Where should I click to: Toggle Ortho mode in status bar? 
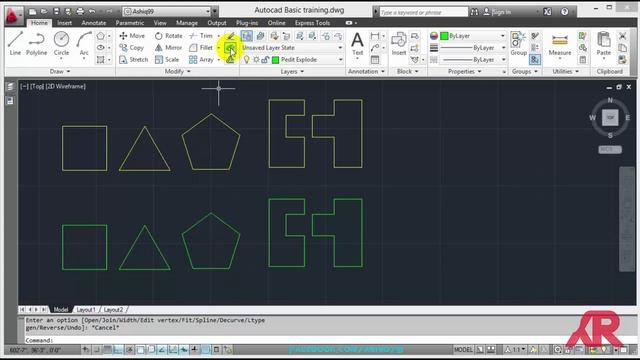point(118,349)
